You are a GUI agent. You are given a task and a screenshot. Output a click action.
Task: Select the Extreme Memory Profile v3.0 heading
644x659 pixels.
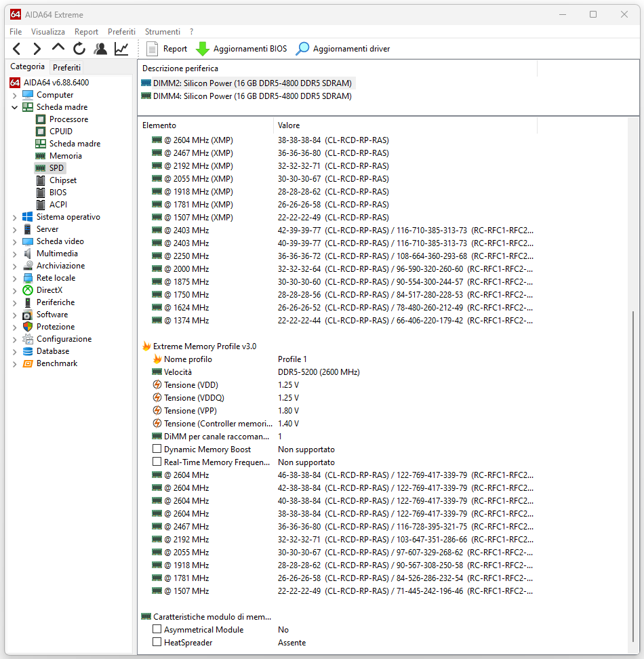(x=200, y=346)
